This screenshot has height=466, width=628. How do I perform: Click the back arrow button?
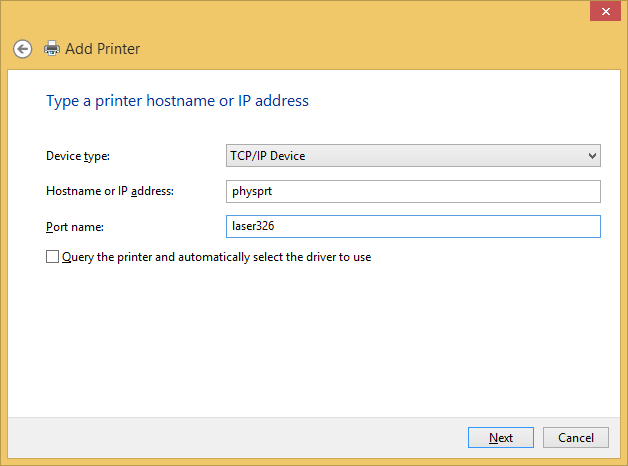22,48
